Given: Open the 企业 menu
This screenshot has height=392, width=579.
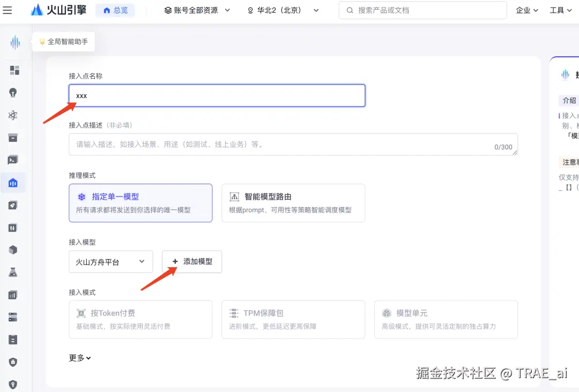Looking at the screenshot, I should 526,10.
